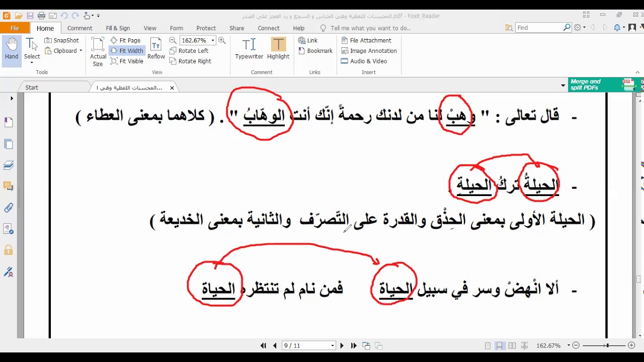Set view to Actual Size
Image resolution: width=644 pixels, height=362 pixels.
point(98,52)
